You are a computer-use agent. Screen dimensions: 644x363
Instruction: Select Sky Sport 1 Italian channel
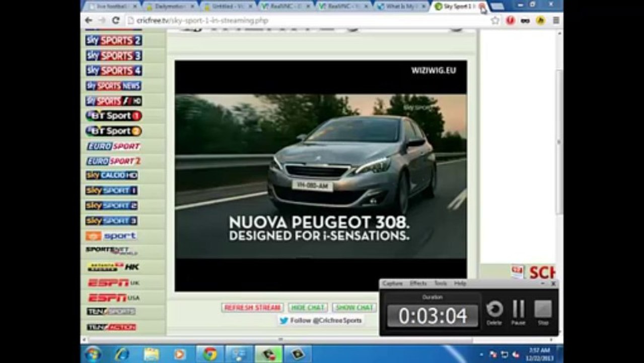(111, 191)
